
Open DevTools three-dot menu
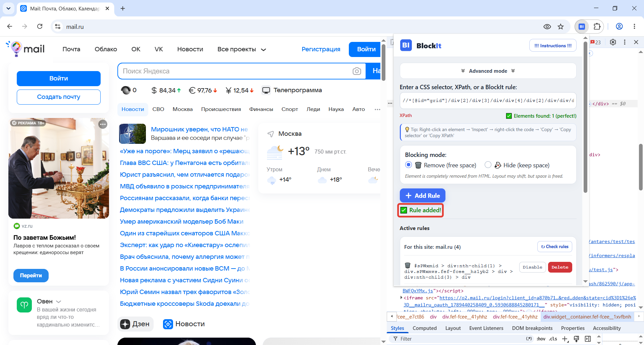point(625,42)
